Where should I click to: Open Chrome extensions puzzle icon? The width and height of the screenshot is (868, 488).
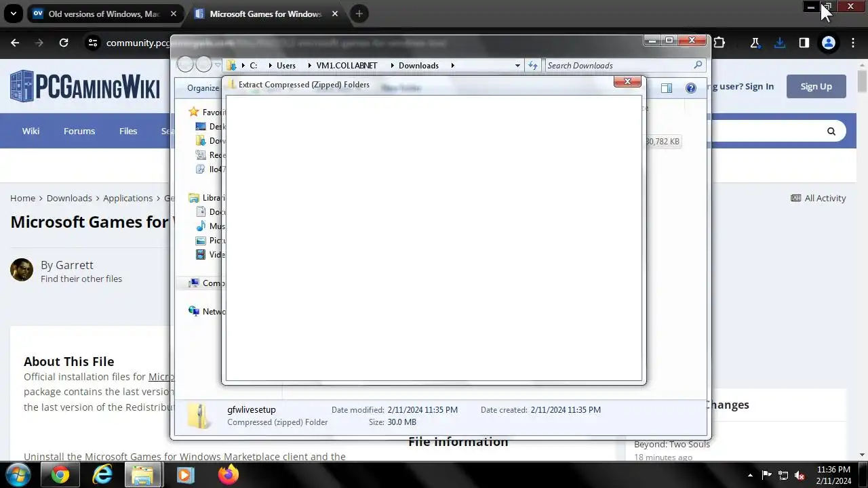pos(719,43)
